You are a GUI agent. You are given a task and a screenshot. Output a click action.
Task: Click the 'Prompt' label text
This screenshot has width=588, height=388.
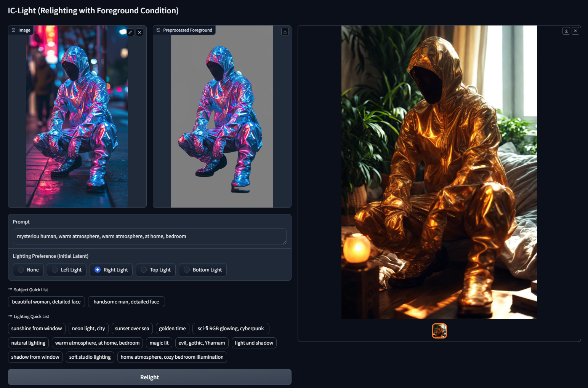click(x=21, y=222)
